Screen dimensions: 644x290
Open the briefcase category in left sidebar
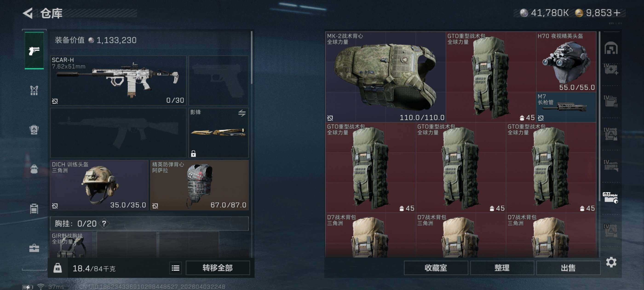34,248
